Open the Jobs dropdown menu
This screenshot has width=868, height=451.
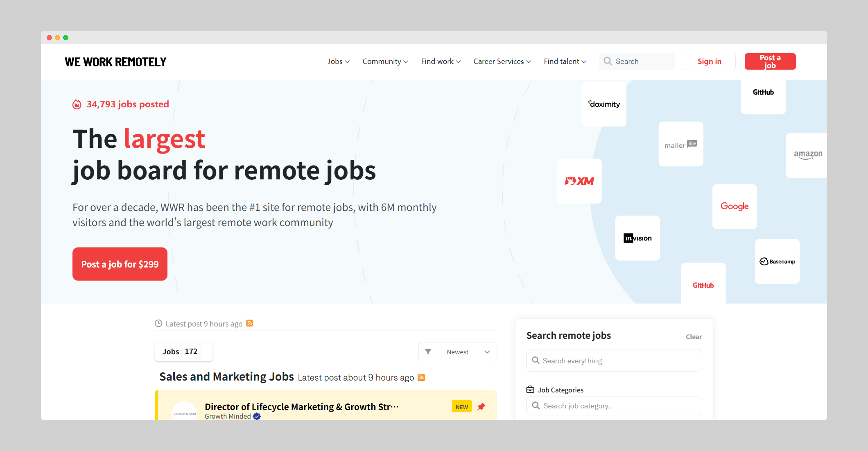tap(339, 61)
